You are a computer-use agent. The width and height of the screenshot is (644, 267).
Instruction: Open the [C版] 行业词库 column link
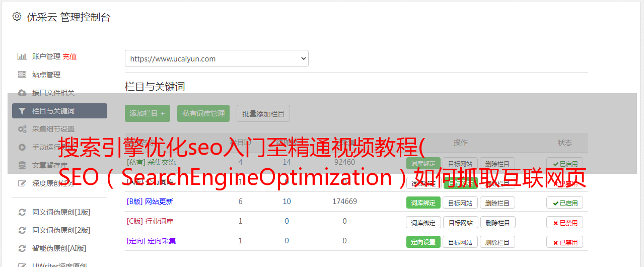pos(150,221)
